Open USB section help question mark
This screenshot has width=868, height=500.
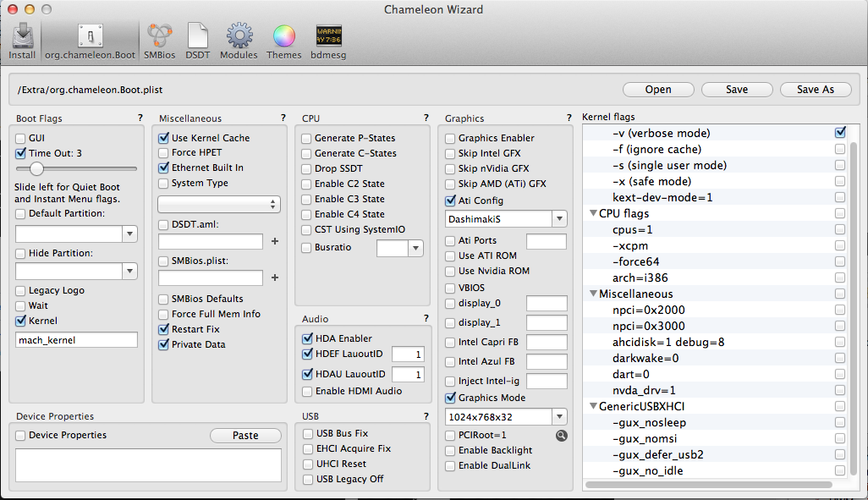point(426,416)
